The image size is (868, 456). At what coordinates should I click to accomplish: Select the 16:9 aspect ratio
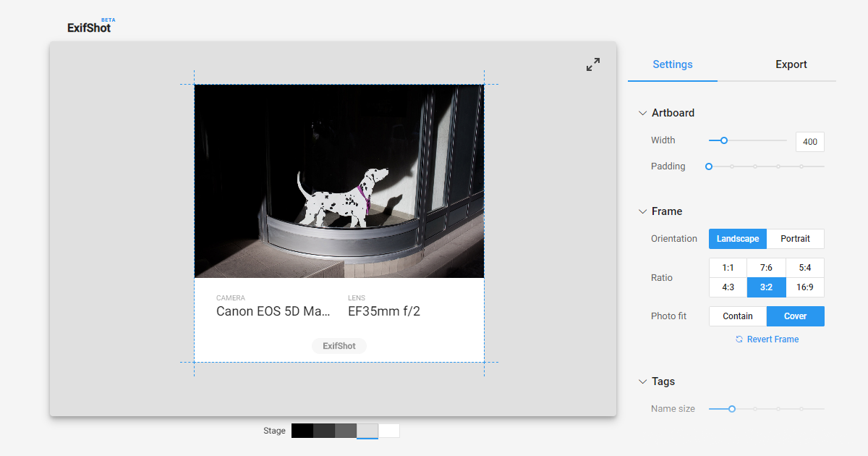805,287
